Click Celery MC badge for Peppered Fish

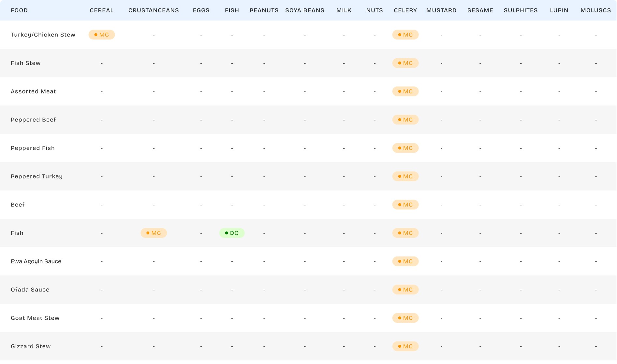pyautogui.click(x=405, y=148)
